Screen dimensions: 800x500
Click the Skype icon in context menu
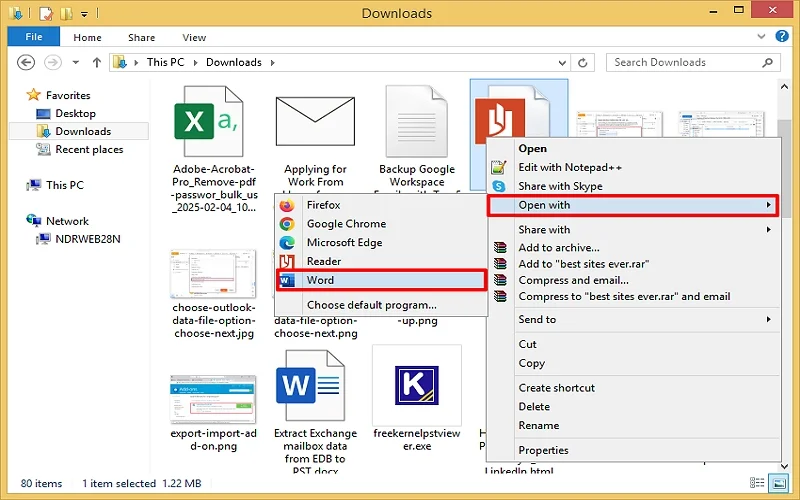pos(498,186)
